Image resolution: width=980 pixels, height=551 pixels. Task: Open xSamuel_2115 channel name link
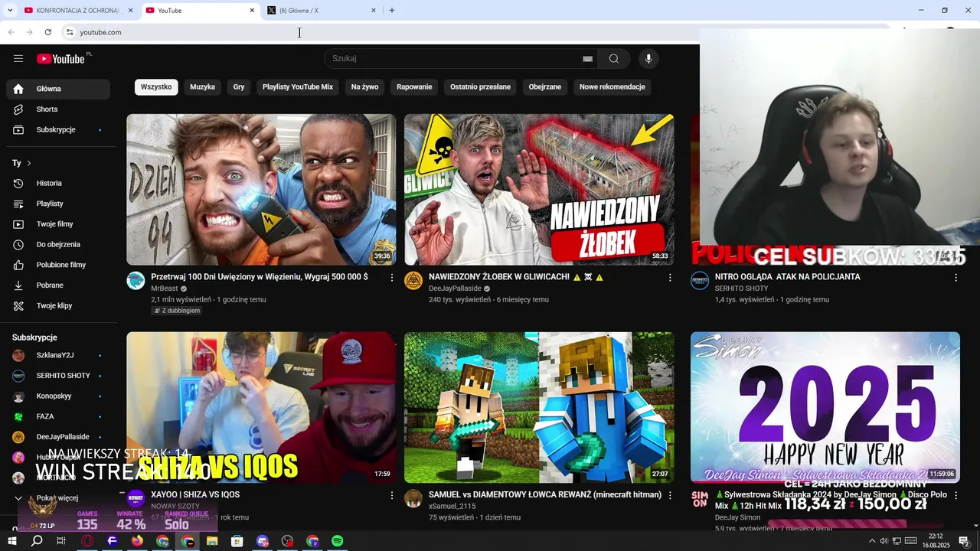[x=452, y=507]
